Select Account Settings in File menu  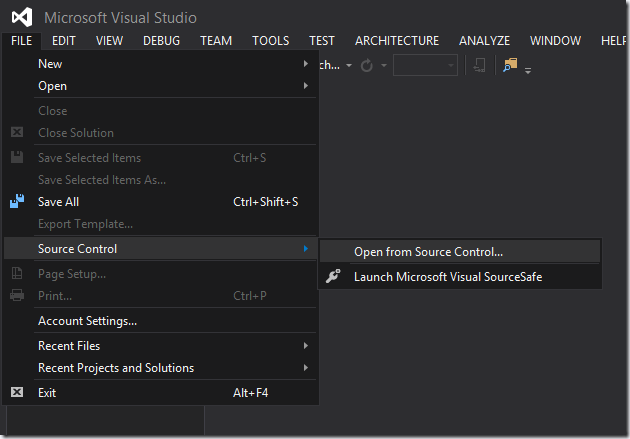click(x=87, y=321)
